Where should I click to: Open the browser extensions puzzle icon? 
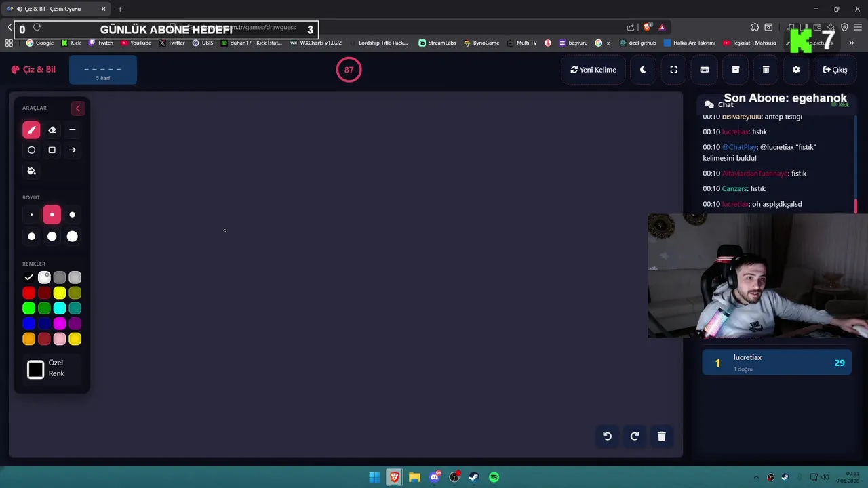pyautogui.click(x=755, y=27)
